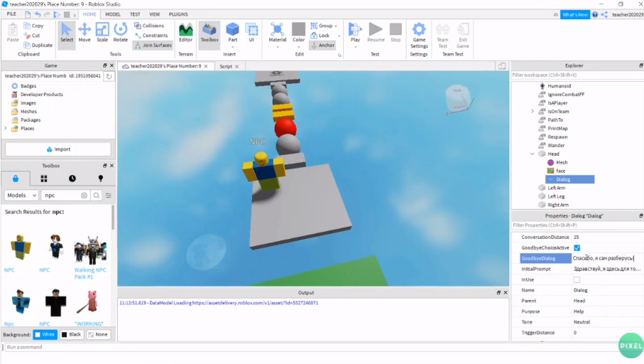Image resolution: width=644 pixels, height=364 pixels.
Task: Toggle Collisions in Tools group
Action: (x=149, y=26)
